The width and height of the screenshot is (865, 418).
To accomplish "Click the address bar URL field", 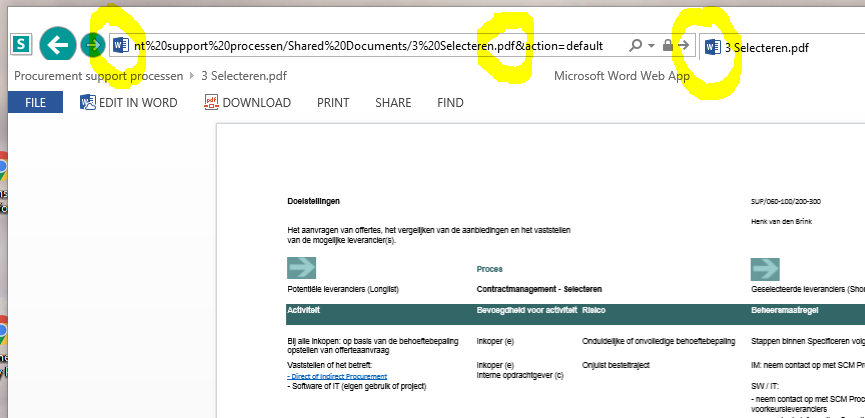I will point(370,46).
